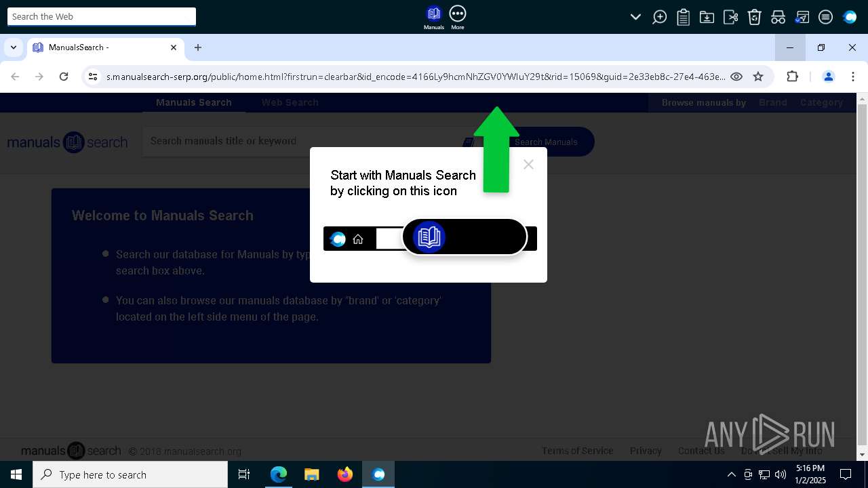
Task: Open the round hamburger menu icon
Action: click(825, 18)
